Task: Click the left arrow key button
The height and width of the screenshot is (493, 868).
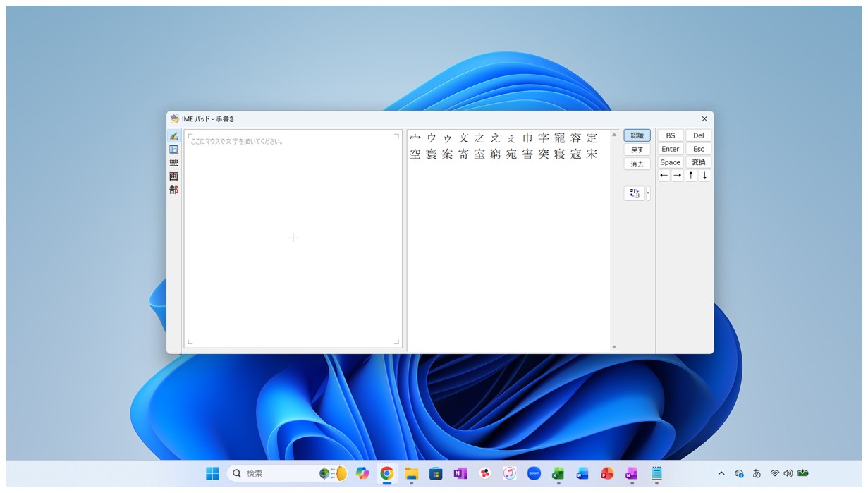Action: point(664,176)
